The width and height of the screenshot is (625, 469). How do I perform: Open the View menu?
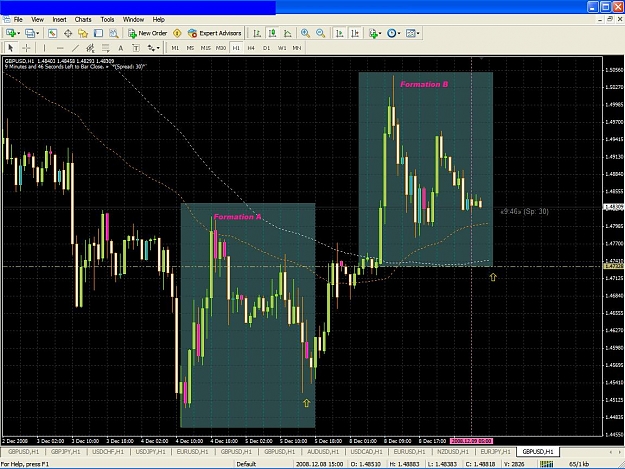click(x=37, y=19)
